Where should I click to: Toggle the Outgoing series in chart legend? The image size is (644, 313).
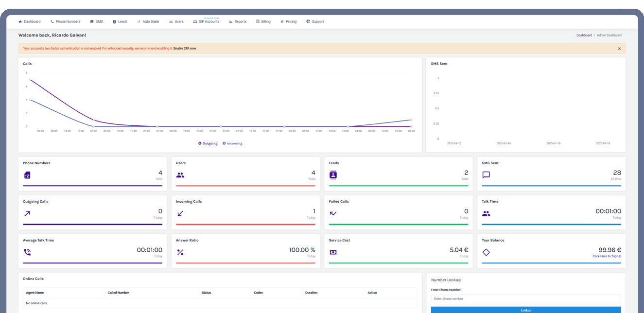coord(208,143)
